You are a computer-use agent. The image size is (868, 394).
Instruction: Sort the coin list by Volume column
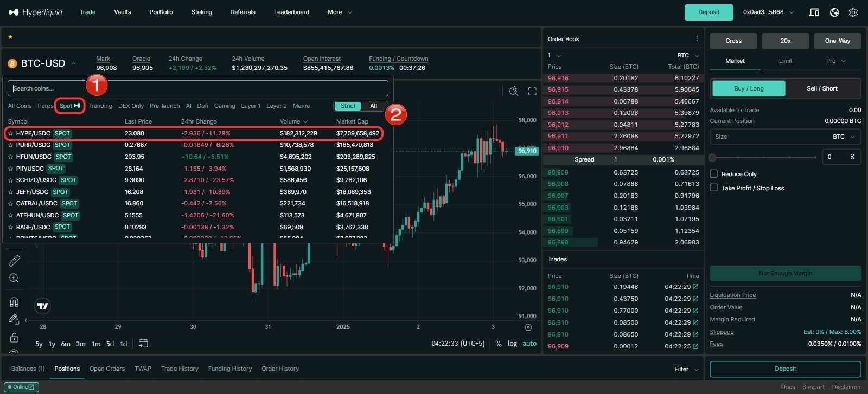pos(293,121)
